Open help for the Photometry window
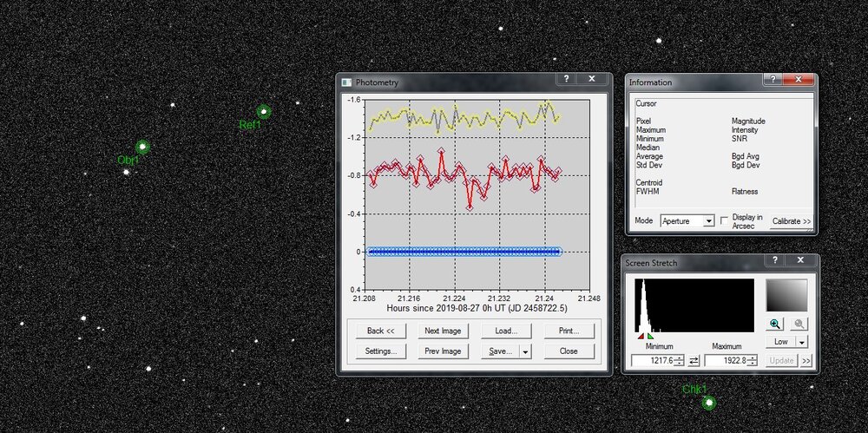This screenshot has height=433, width=868. [x=566, y=79]
